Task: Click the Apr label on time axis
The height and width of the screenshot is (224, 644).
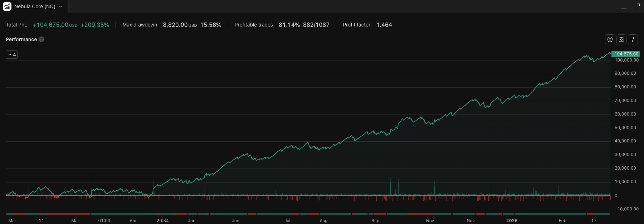Action: (x=133, y=221)
